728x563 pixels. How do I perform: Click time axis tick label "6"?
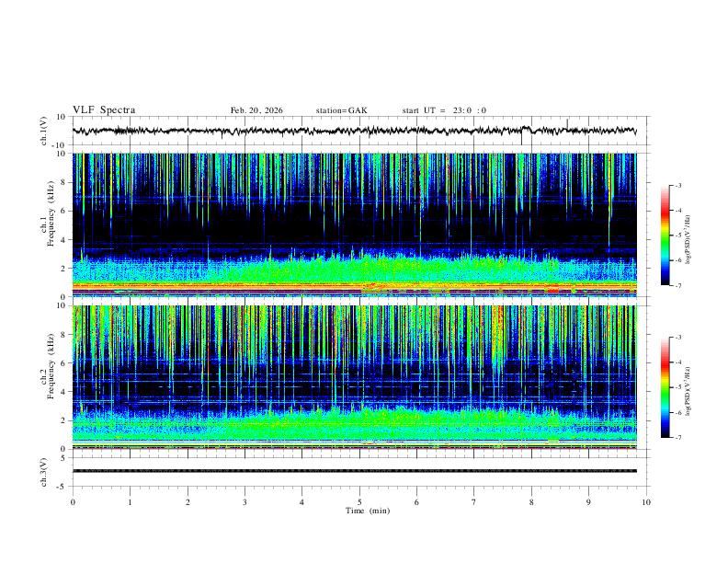click(x=417, y=502)
